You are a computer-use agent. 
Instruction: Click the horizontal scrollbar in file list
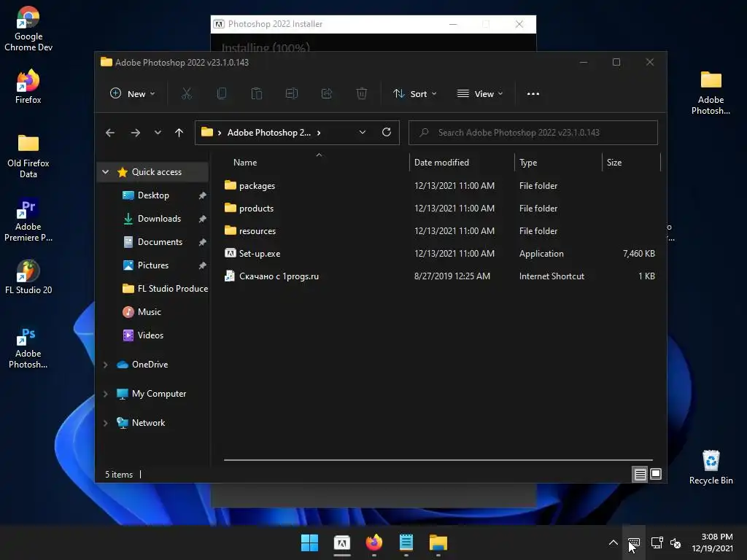[x=438, y=460]
